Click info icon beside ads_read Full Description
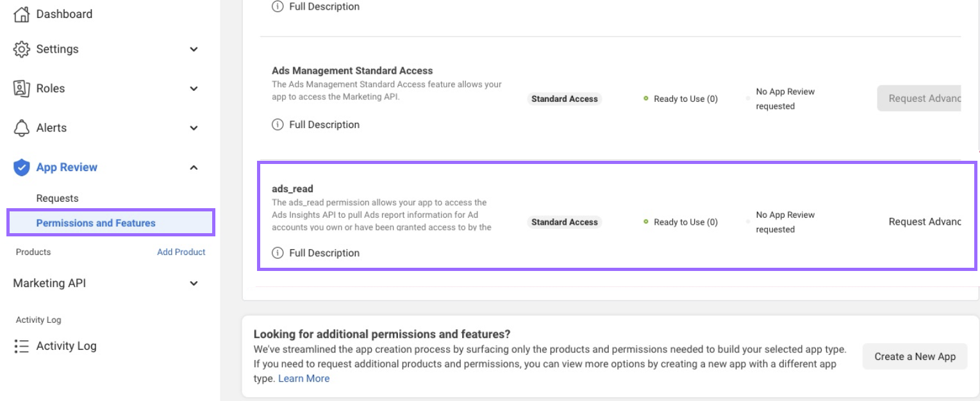This screenshot has height=401, width=980. click(x=278, y=253)
